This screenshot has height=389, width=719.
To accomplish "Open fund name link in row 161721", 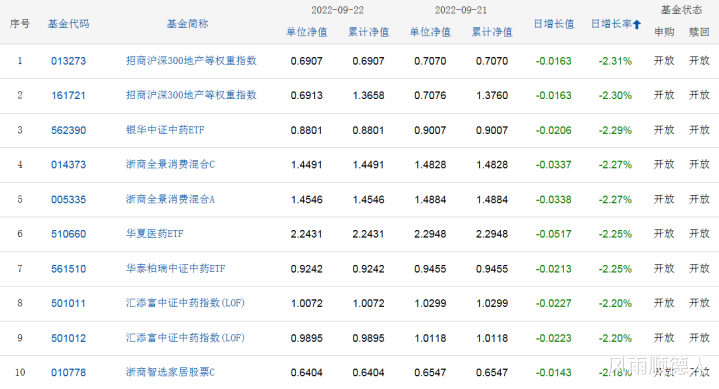I will [191, 95].
